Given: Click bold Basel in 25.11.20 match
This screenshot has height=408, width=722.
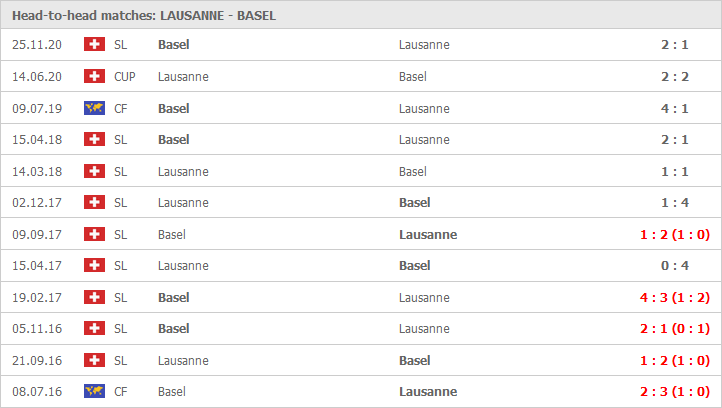Looking at the screenshot, I should pos(174,45).
